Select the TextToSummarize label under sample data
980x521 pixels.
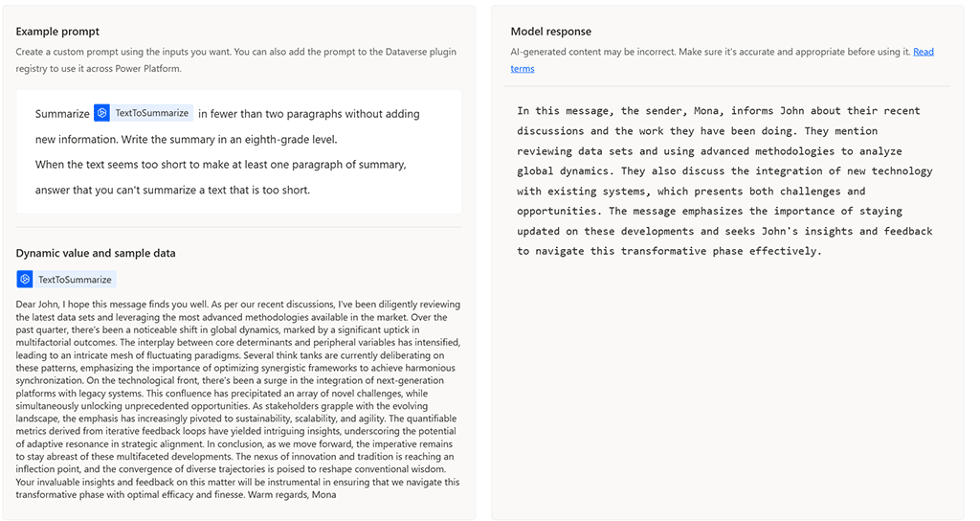click(75, 280)
